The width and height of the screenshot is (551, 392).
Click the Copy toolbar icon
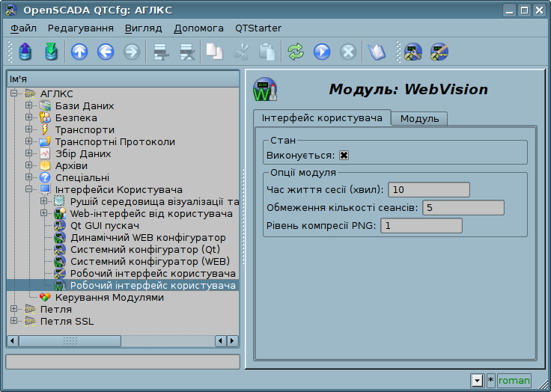coord(214,52)
